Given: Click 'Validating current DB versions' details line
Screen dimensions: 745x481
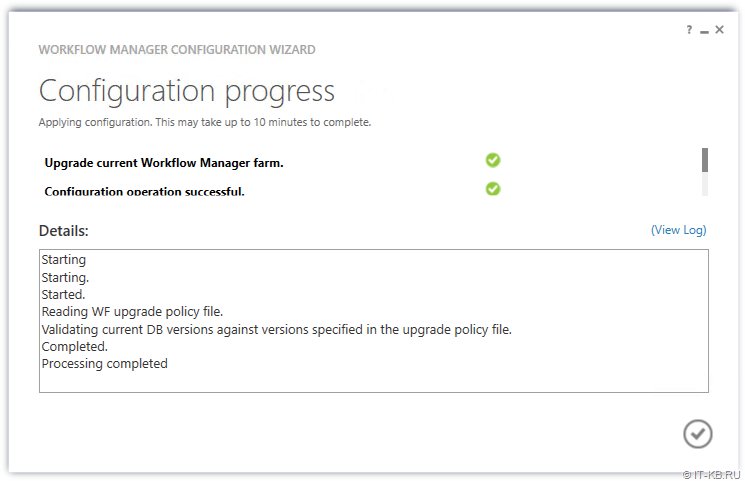Looking at the screenshot, I should point(277,329).
